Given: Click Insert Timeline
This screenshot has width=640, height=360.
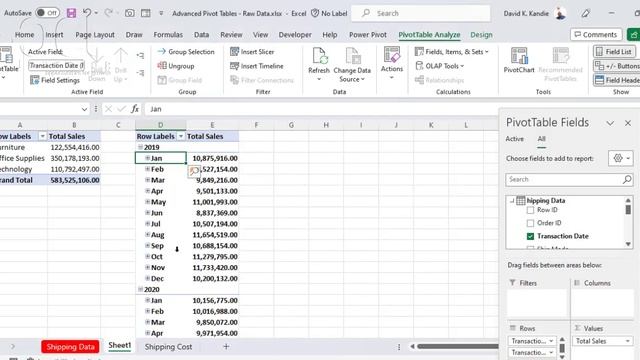Looking at the screenshot, I should point(256,66).
